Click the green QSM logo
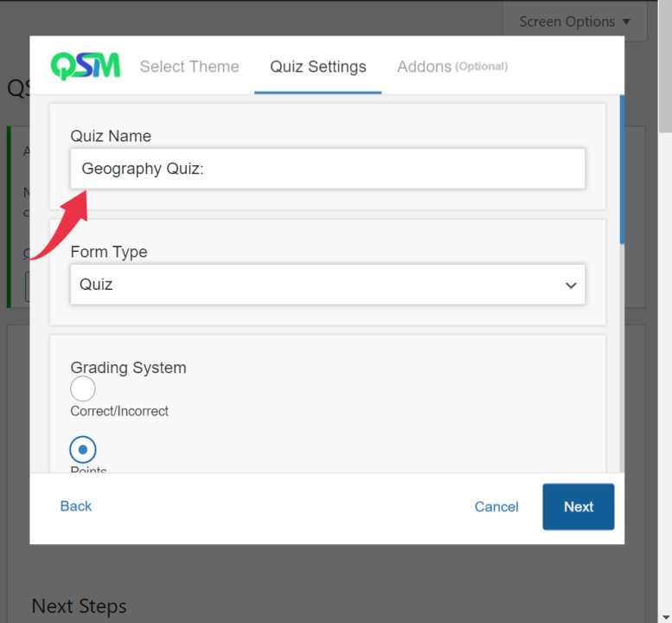This screenshot has height=623, width=672. tap(85, 67)
